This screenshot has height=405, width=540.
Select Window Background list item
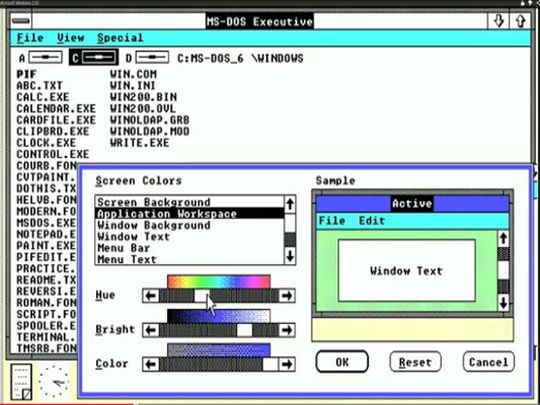coord(189,225)
